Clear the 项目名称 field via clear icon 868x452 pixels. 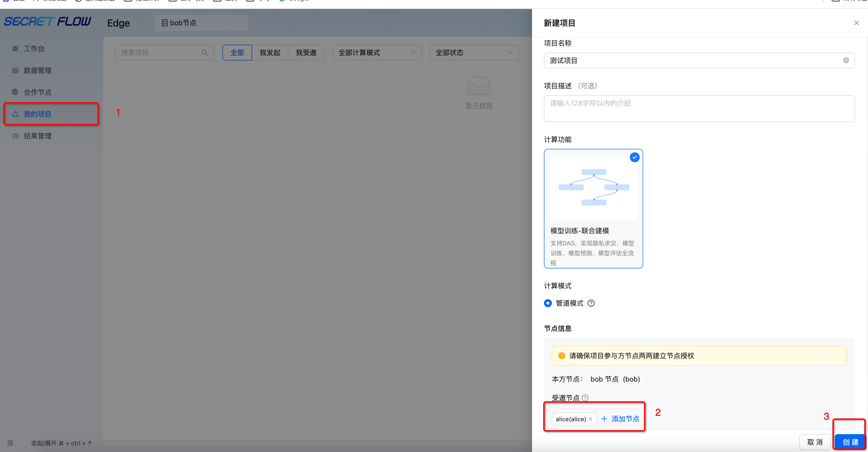tap(846, 61)
